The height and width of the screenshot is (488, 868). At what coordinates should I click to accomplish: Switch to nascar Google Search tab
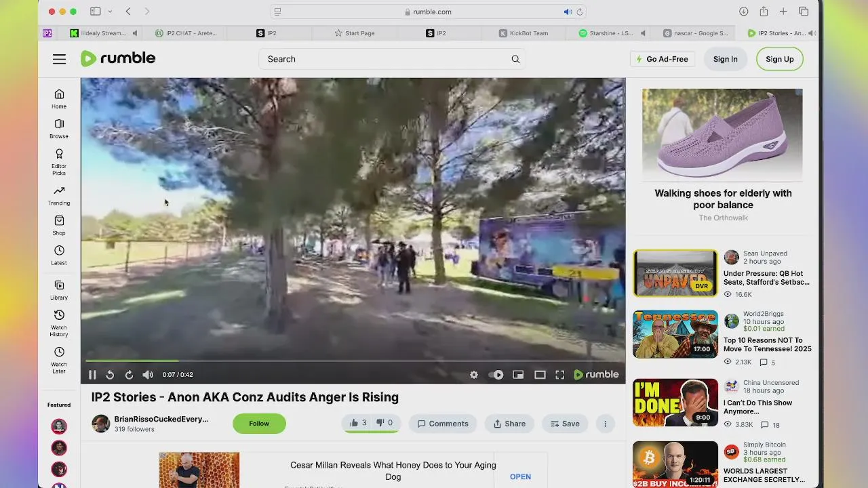pyautogui.click(x=696, y=33)
